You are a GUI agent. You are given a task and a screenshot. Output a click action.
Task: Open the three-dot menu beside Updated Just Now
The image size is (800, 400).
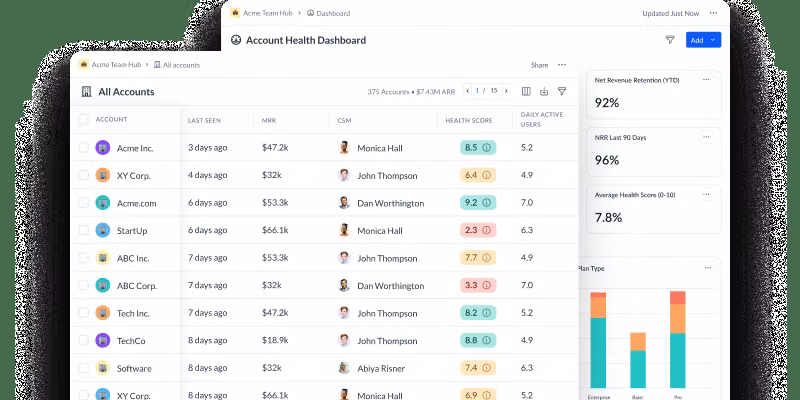(713, 14)
